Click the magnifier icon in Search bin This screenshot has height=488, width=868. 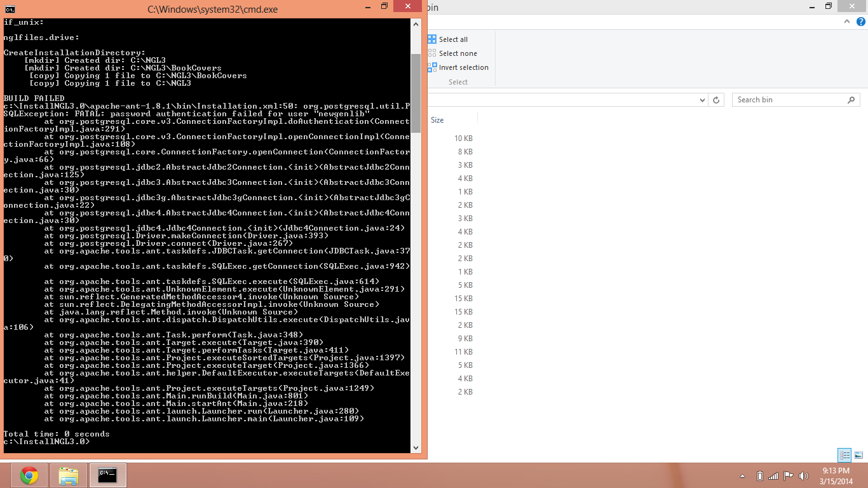[851, 100]
